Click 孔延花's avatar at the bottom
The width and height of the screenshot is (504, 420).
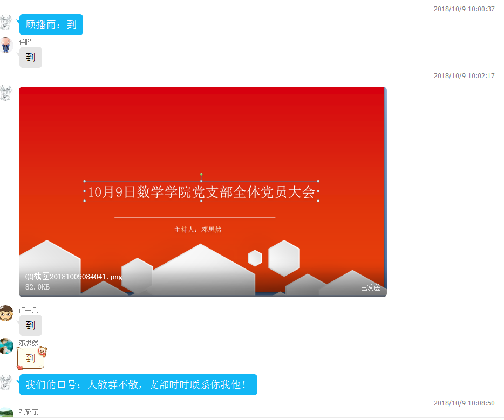click(5, 414)
